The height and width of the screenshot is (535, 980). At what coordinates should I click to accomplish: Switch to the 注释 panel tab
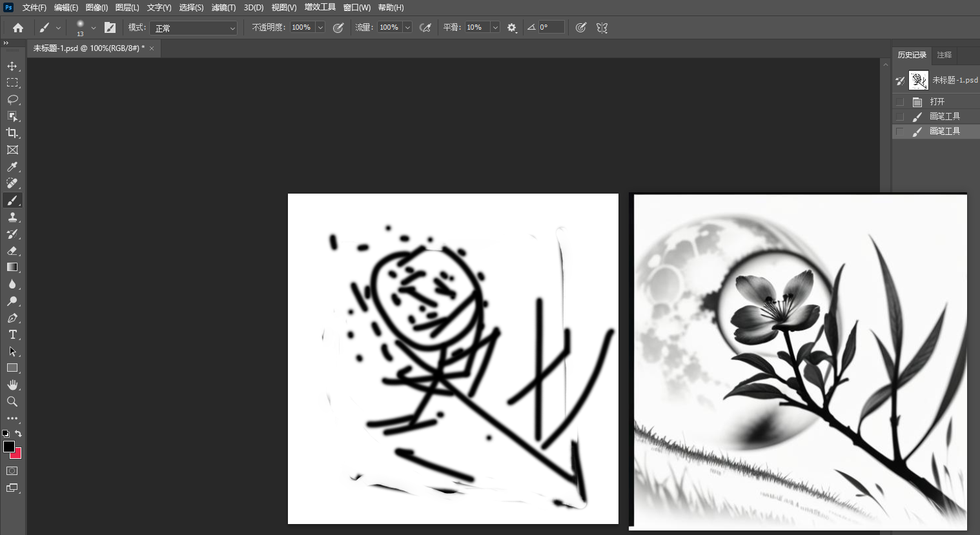coord(944,55)
